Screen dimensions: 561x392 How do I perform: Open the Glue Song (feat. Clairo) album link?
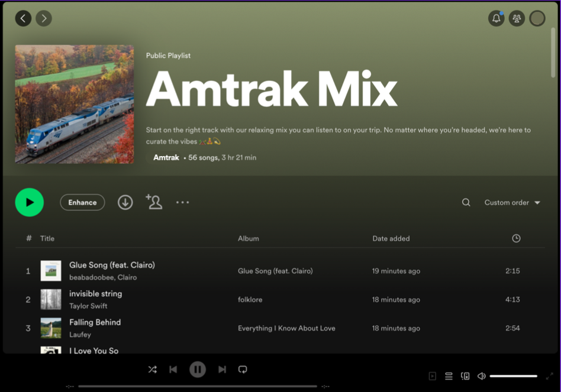(x=275, y=271)
